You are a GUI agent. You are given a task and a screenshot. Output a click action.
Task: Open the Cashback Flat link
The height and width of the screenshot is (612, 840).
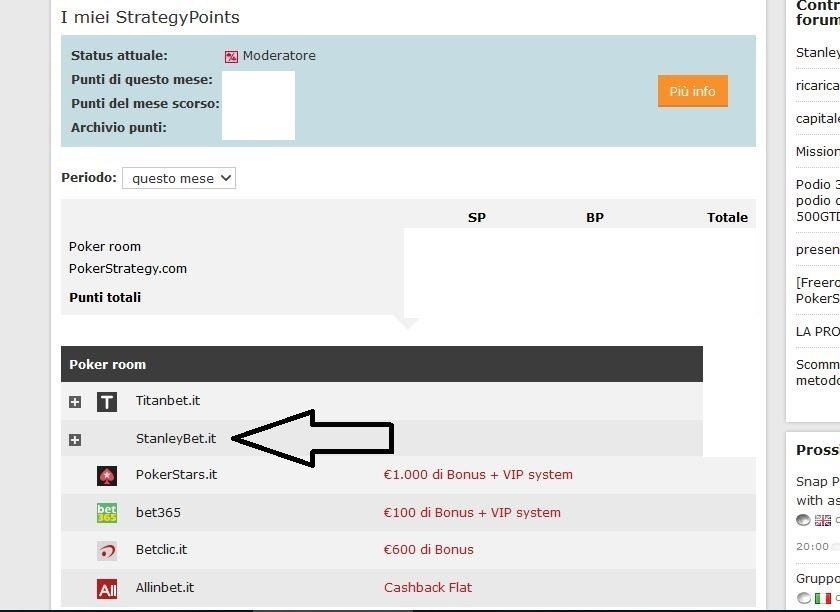pyautogui.click(x=428, y=587)
